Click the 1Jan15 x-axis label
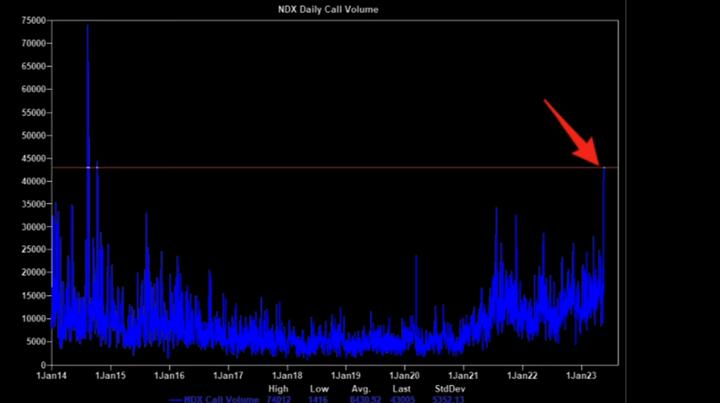 (110, 376)
